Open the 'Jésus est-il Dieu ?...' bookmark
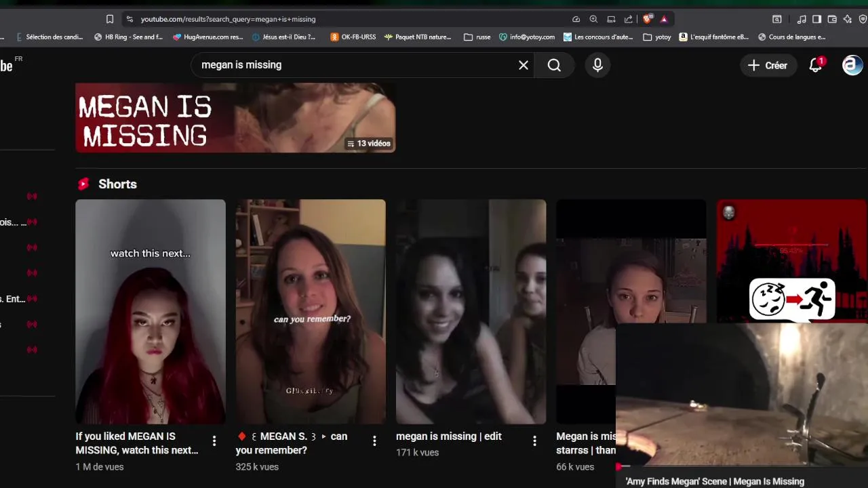The image size is (868, 488). point(283,37)
